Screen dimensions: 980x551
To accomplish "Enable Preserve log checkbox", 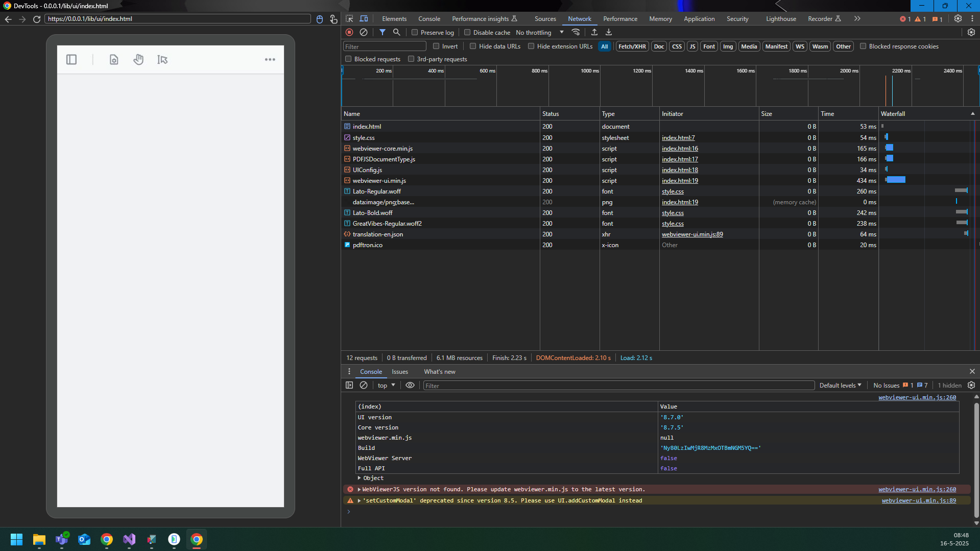I will tap(415, 32).
